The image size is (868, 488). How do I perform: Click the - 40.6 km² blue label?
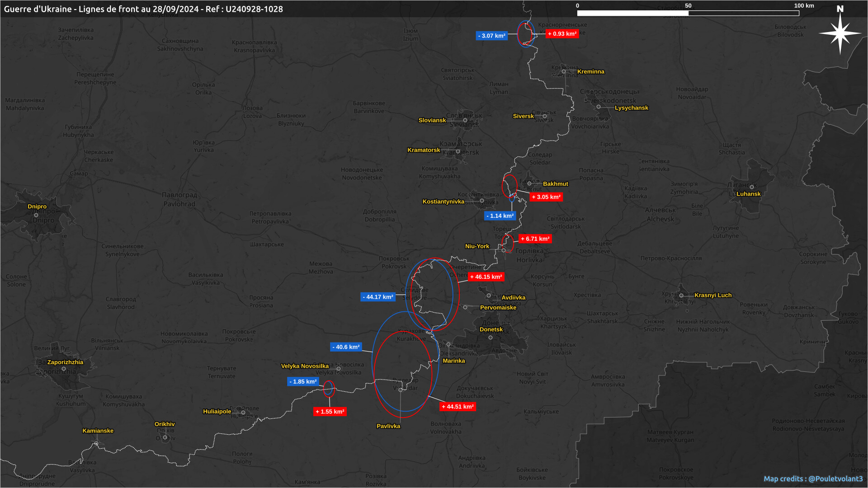[346, 347]
